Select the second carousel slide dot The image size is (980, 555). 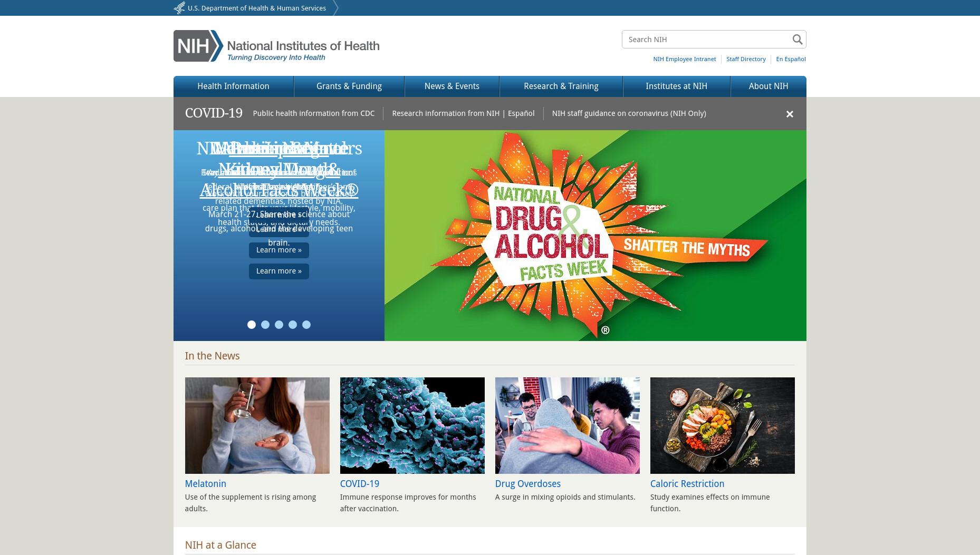point(265,325)
